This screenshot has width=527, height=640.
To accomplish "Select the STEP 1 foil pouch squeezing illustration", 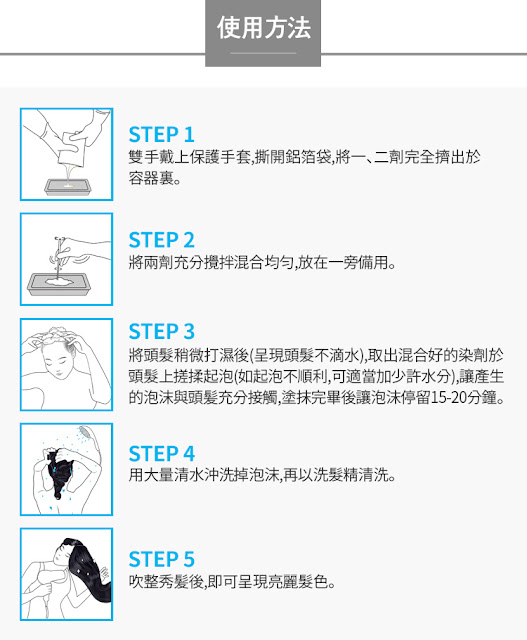I will click(x=67, y=154).
